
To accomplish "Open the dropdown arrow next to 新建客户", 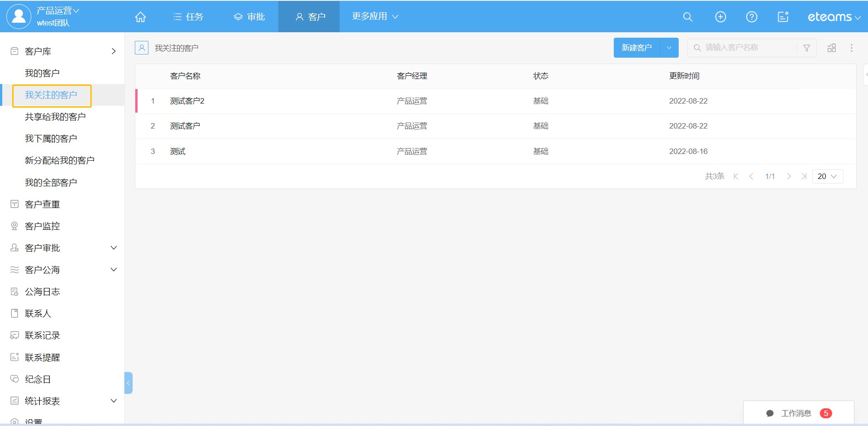I will 669,48.
